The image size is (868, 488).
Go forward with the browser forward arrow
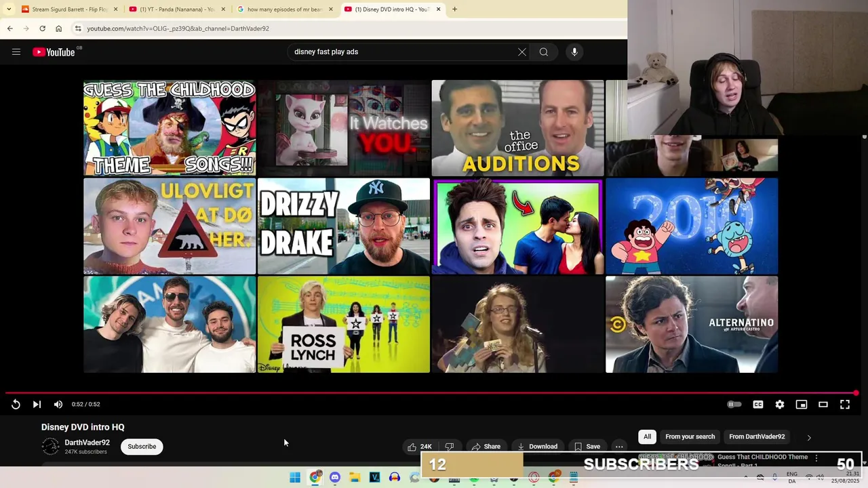[26, 28]
